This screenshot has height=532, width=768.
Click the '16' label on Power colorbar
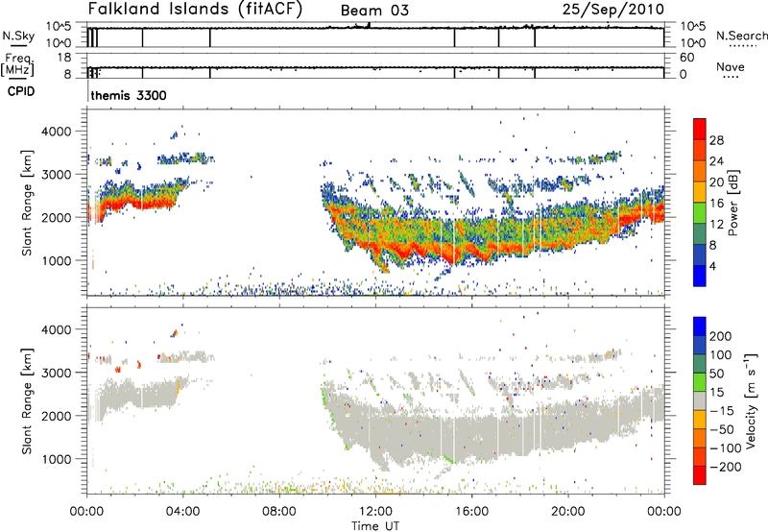coord(716,204)
